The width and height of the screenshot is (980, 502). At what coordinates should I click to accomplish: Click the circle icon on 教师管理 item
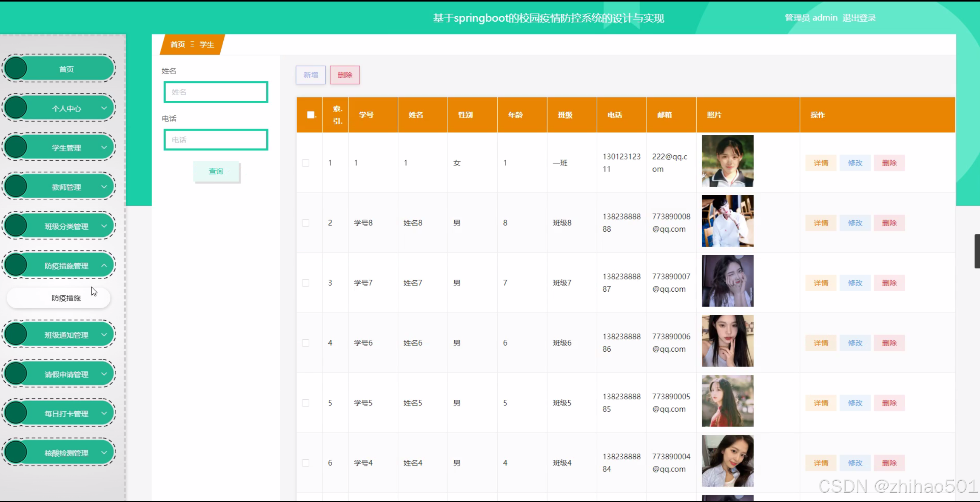pos(16,187)
